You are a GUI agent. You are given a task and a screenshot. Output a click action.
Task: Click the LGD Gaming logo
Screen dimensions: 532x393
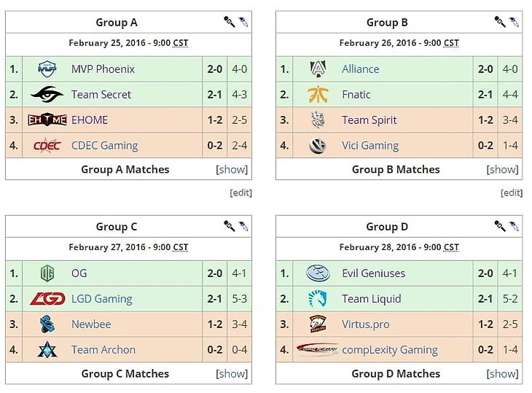click(47, 298)
